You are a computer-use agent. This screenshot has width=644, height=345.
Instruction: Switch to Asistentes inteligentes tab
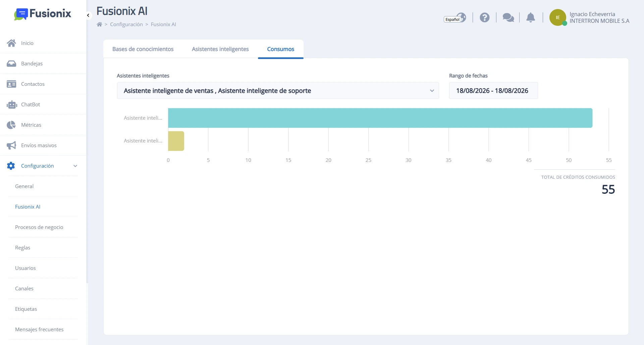point(220,49)
